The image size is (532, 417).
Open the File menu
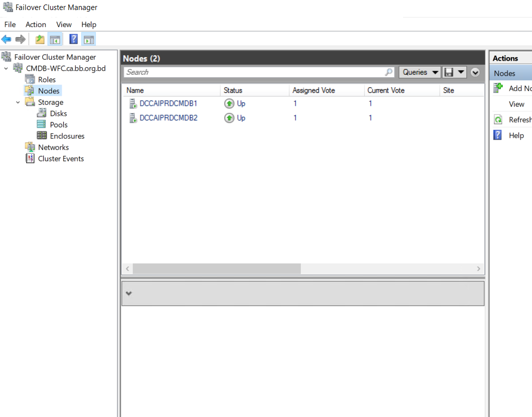(10, 25)
